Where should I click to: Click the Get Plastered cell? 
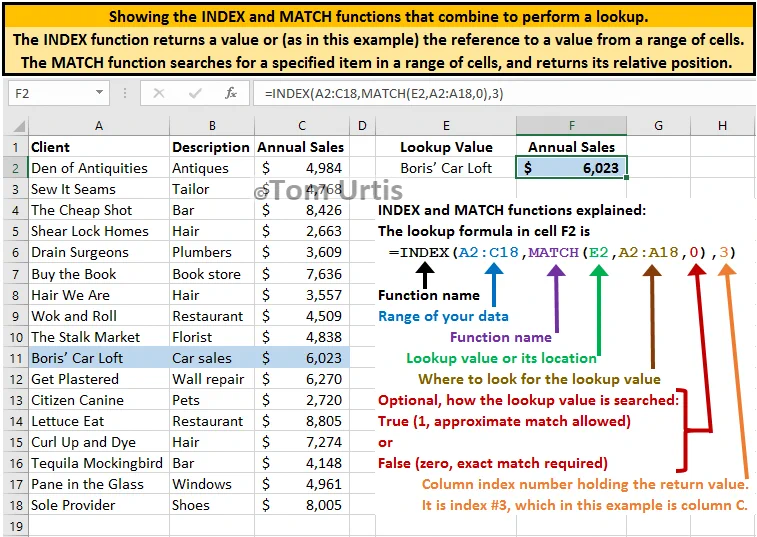point(99,379)
